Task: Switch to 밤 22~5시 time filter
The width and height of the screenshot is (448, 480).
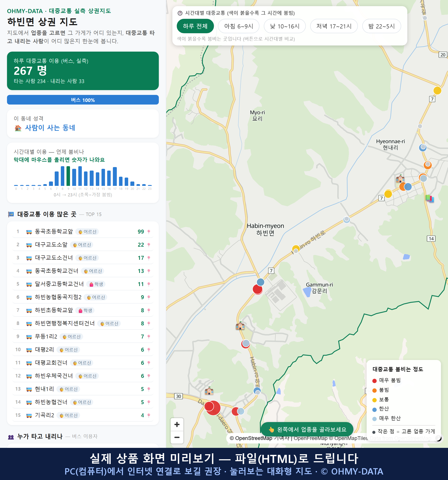Action: 381,26
